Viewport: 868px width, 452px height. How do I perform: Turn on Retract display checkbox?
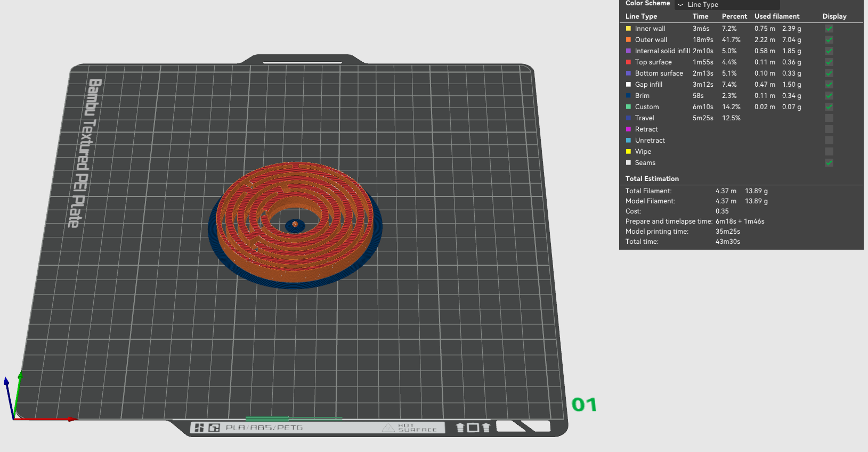pos(829,129)
